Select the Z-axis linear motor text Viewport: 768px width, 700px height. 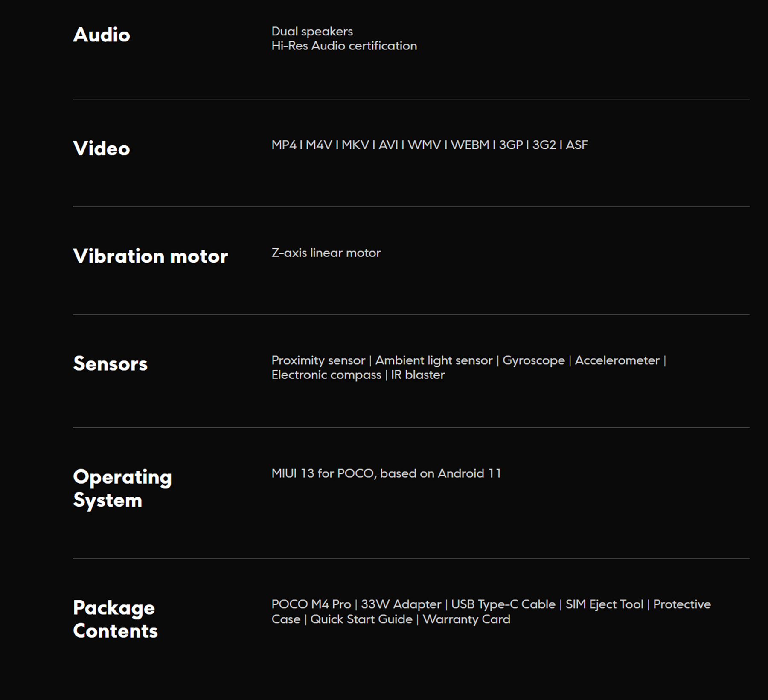coord(326,253)
